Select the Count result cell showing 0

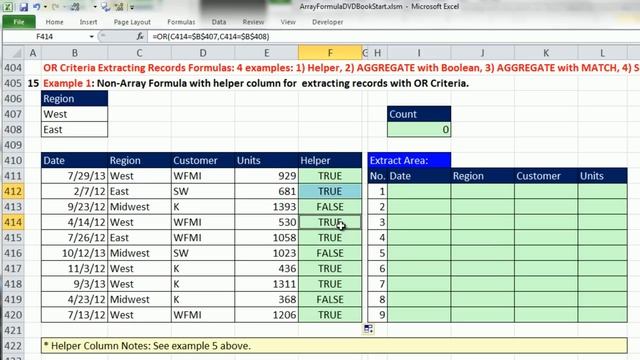(419, 130)
